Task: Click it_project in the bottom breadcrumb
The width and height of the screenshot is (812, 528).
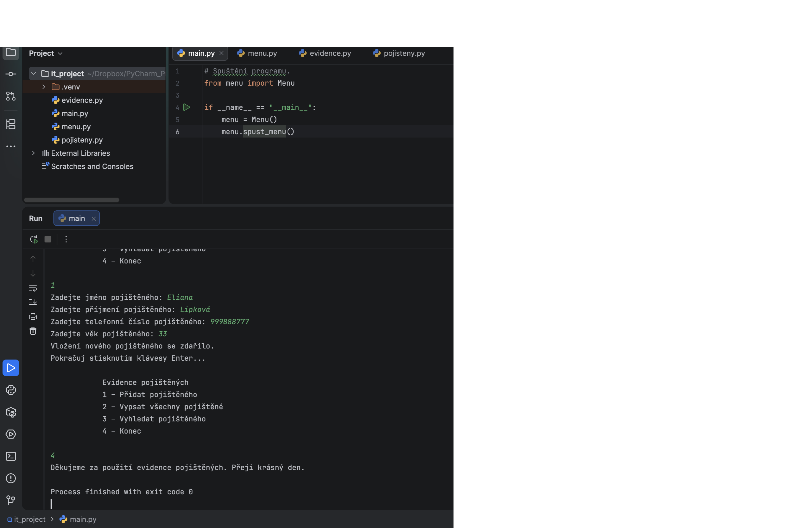Action: (x=29, y=519)
